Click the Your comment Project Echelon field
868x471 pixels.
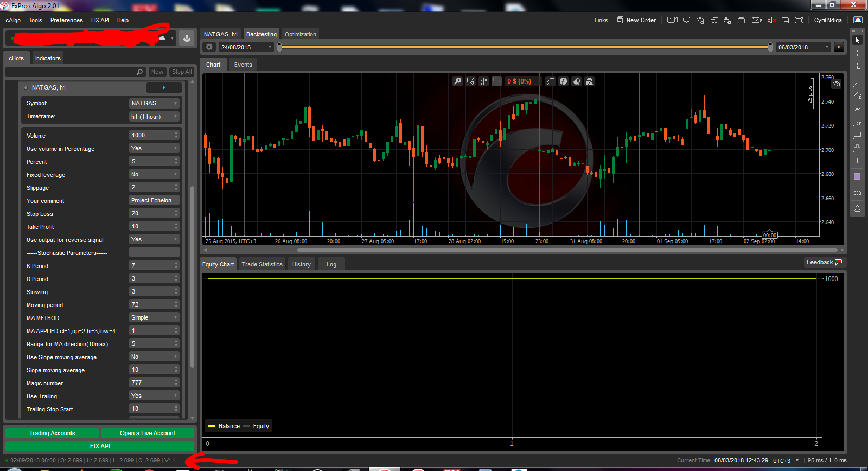pyautogui.click(x=154, y=200)
